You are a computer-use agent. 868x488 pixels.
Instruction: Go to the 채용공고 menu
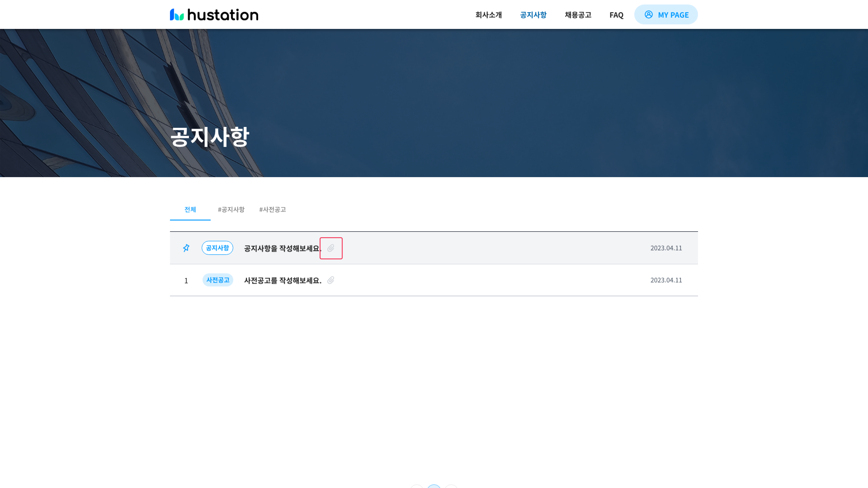(578, 15)
